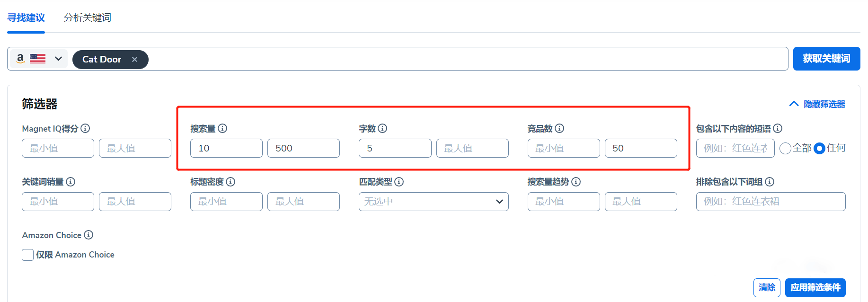Image resolution: width=868 pixels, height=302 pixels.
Task: Remove the Cat Door keyword tag
Action: click(x=135, y=59)
